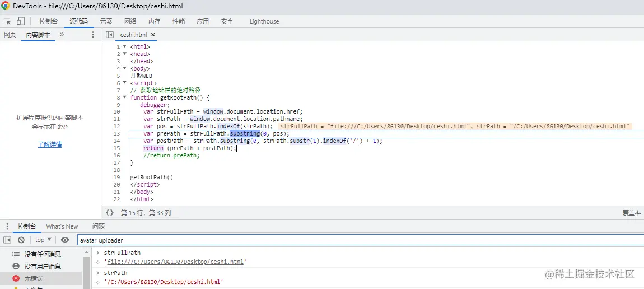Screen dimensions: 644x289
Task: Click the getRootPath() call on line 19
Action: pos(152,178)
